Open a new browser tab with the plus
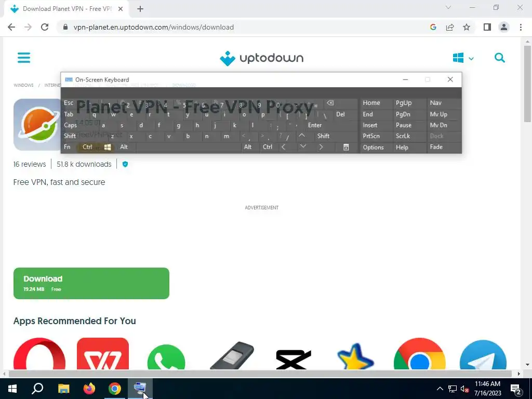532x399 pixels. [140, 9]
